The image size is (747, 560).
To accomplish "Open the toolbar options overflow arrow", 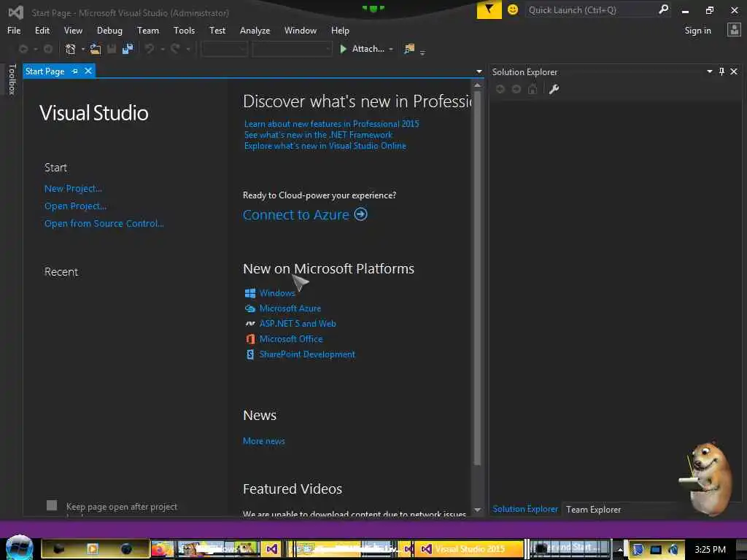I will coord(422,52).
